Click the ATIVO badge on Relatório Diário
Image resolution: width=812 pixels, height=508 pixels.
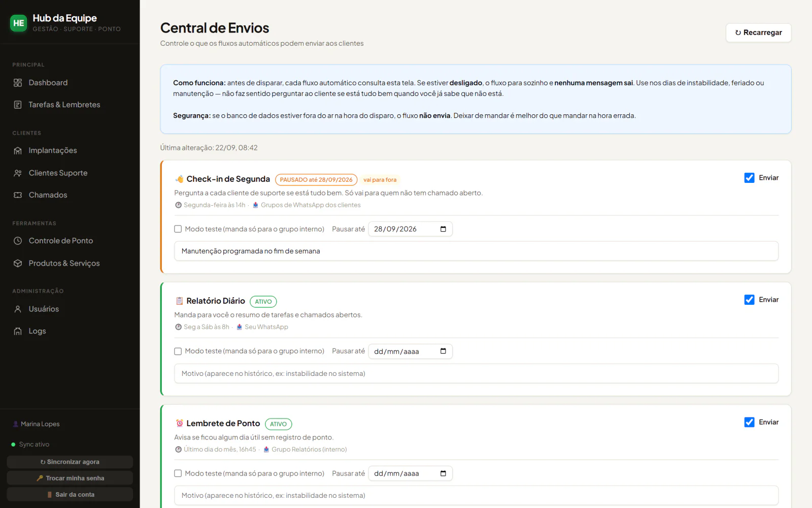(263, 302)
